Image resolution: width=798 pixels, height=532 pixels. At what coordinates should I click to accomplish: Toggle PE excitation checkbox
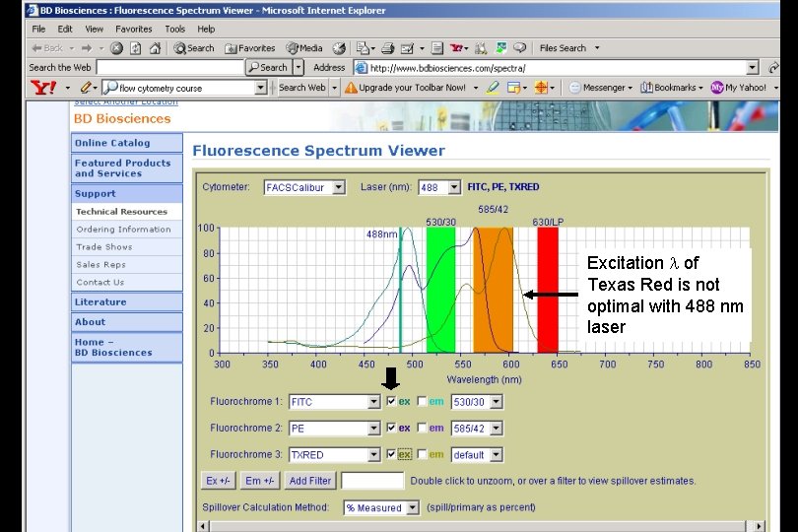click(x=391, y=428)
